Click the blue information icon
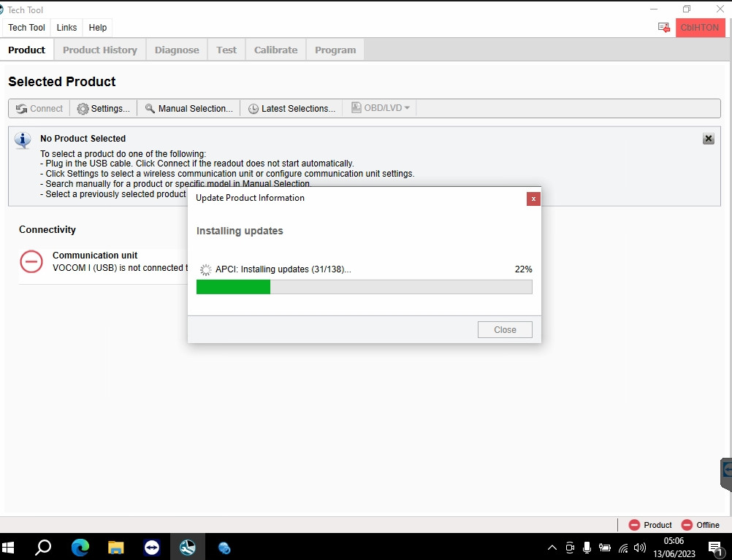The image size is (732, 560). pos(23,140)
